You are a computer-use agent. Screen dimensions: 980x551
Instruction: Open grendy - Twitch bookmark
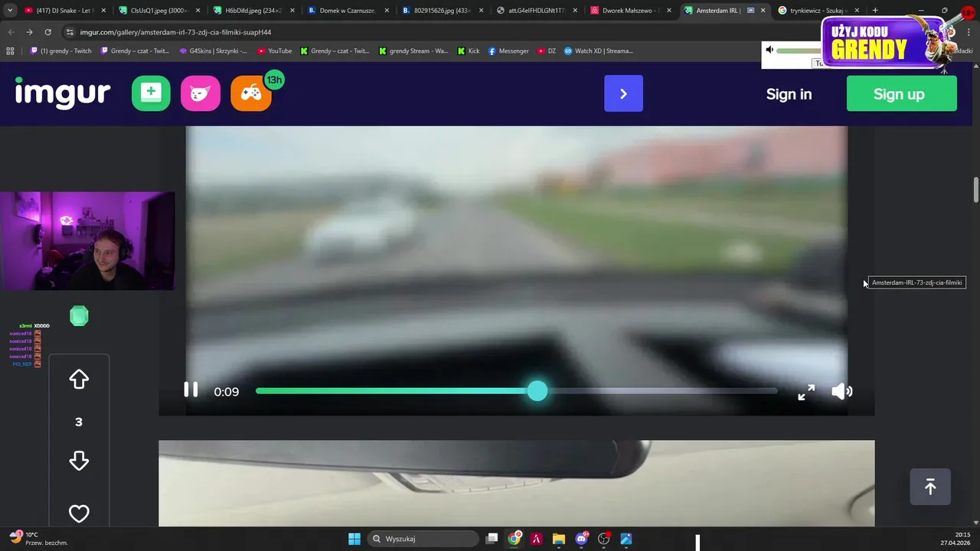[61, 51]
